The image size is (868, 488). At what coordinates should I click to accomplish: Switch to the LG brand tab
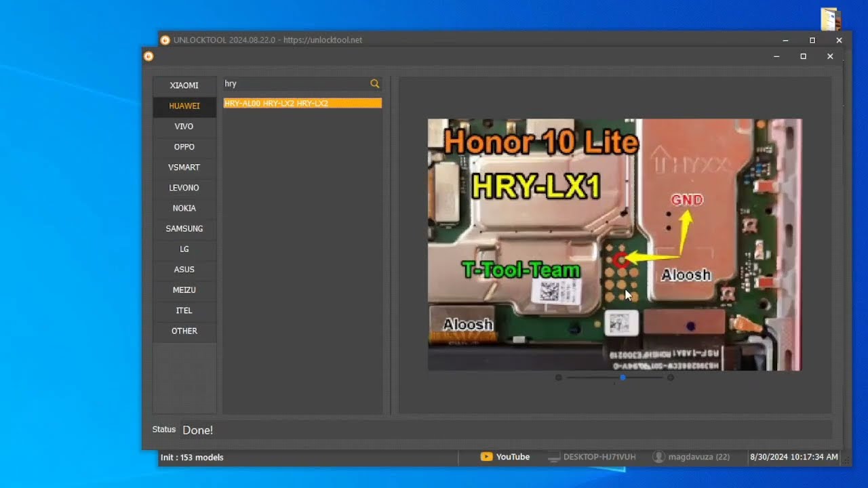184,249
